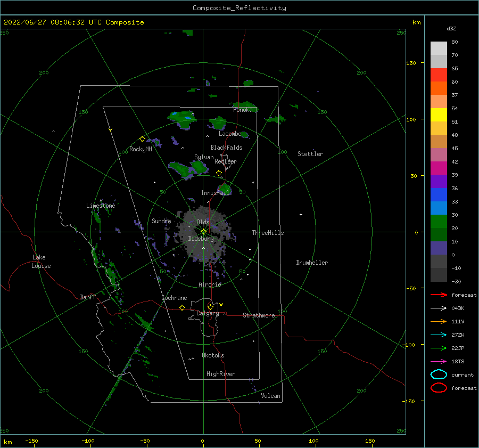Pick the orange swatch between 60 and 57 dBZ

(439, 88)
